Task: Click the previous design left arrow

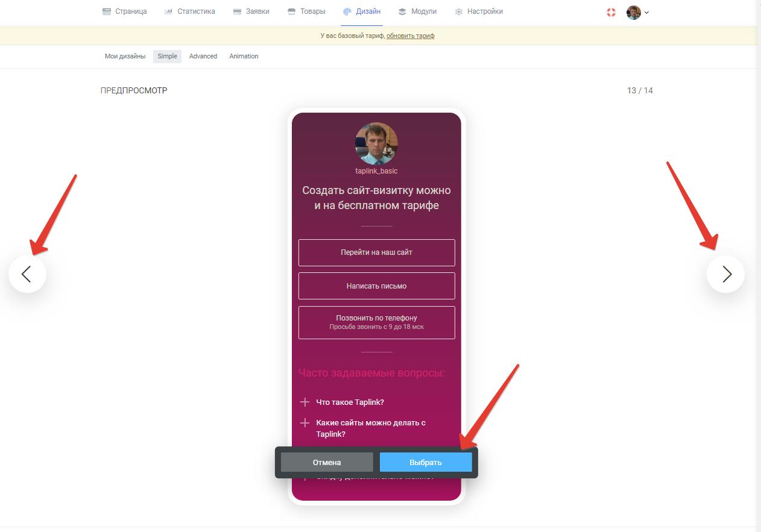Action: click(x=27, y=274)
